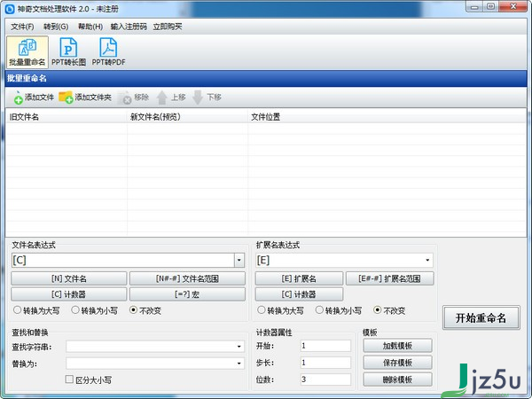Open the 帮助(H) menu

pos(90,27)
